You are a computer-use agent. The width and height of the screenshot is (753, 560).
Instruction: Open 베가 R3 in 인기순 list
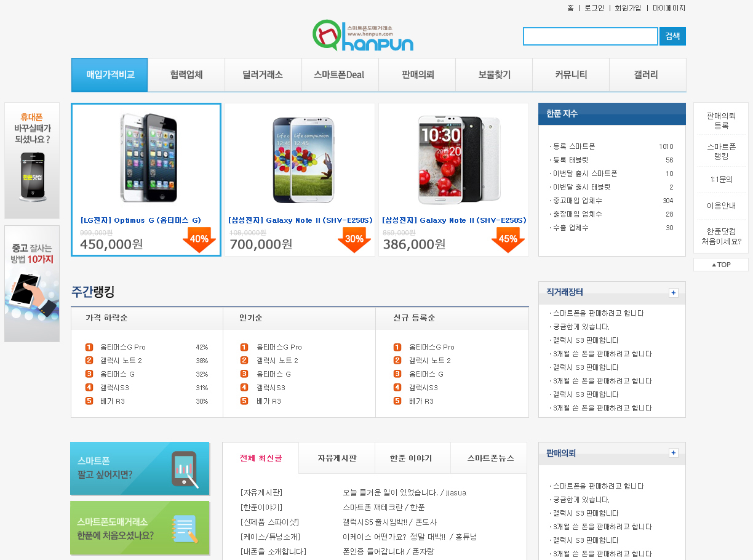tap(268, 401)
